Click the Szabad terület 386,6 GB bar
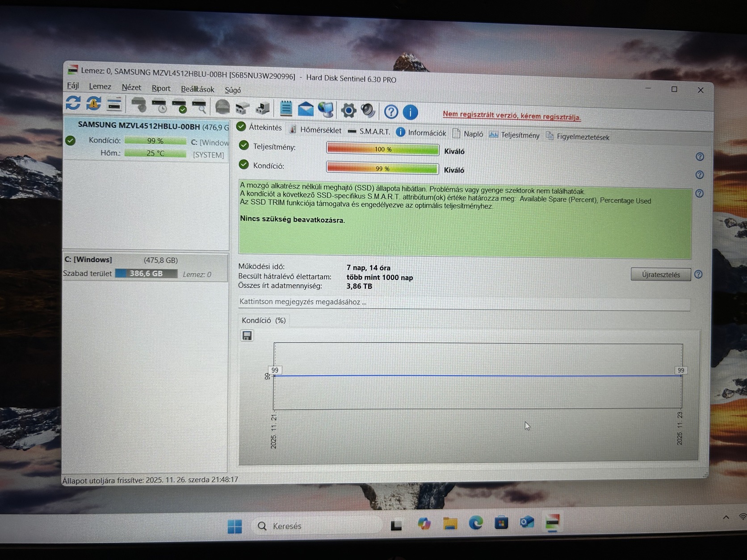 click(x=146, y=273)
